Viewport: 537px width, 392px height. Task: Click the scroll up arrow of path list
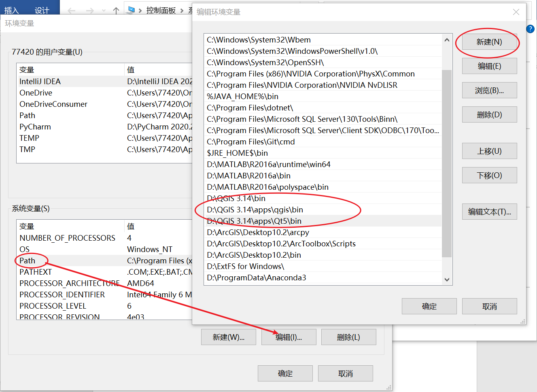[447, 40]
